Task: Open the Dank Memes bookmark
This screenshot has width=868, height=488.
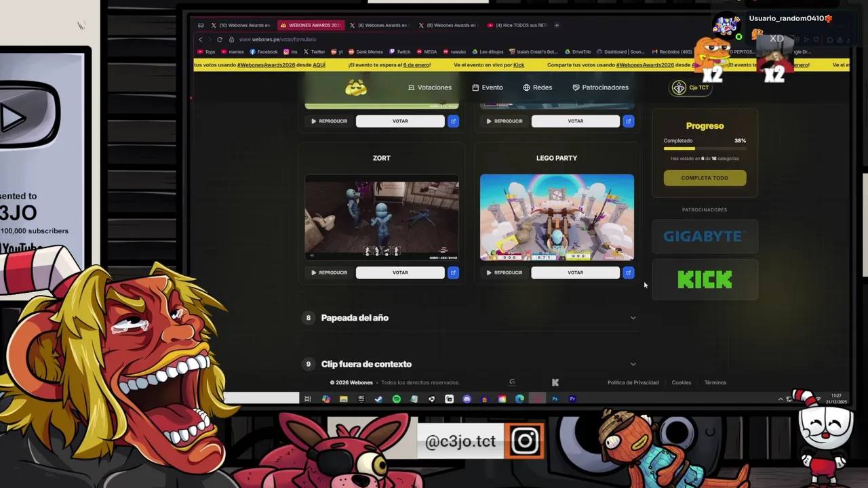Action: click(366, 52)
